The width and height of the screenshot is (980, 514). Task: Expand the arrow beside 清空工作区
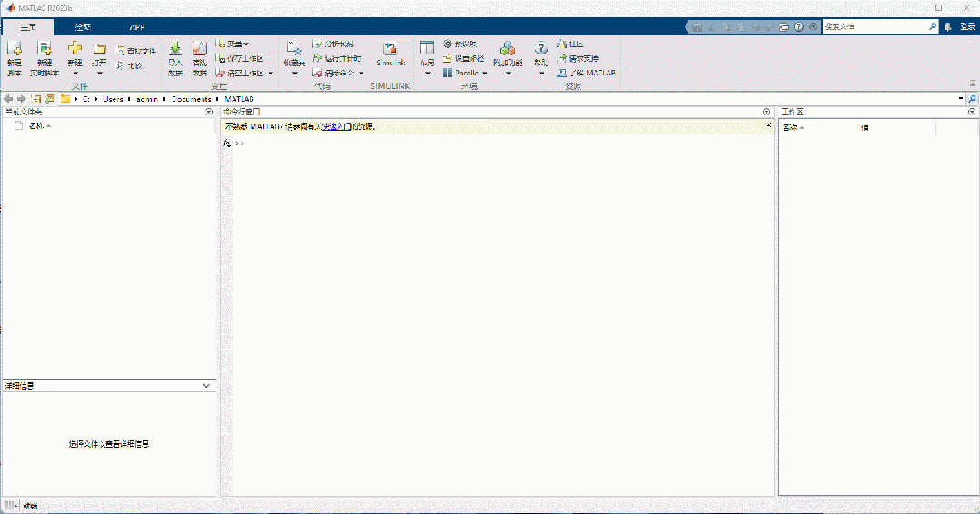(x=271, y=73)
